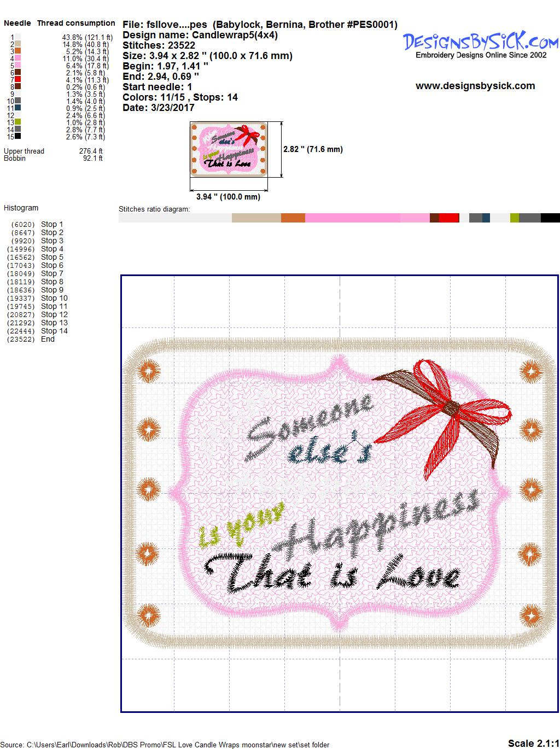Image resolution: width=560 pixels, height=749 pixels.
Task: Open the www.designsbysick.com link
Action: (x=475, y=86)
